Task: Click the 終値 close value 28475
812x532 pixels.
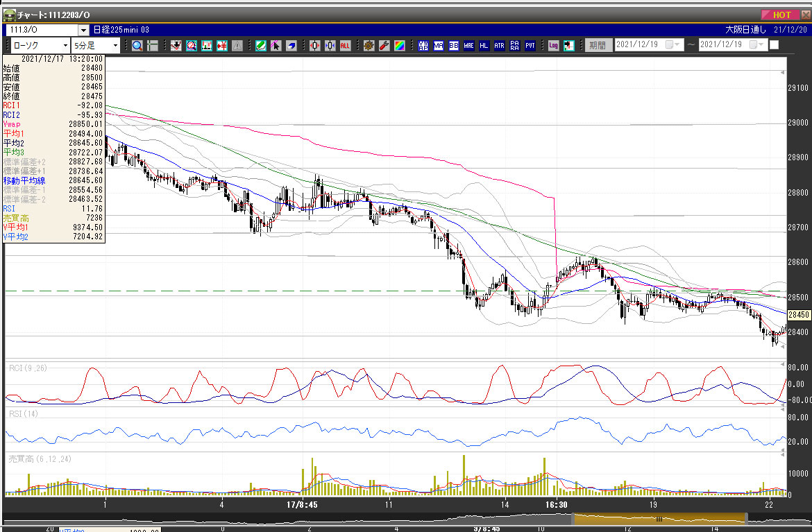Action: coord(92,96)
